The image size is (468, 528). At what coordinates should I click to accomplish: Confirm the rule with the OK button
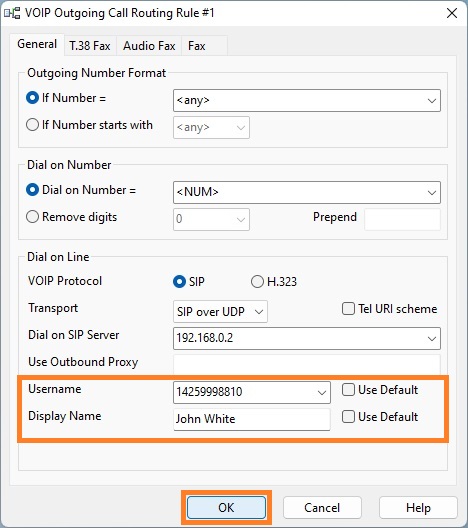coord(226,507)
